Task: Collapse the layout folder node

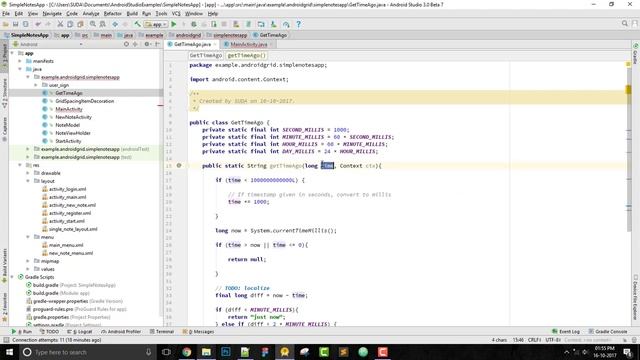Action: point(28,181)
